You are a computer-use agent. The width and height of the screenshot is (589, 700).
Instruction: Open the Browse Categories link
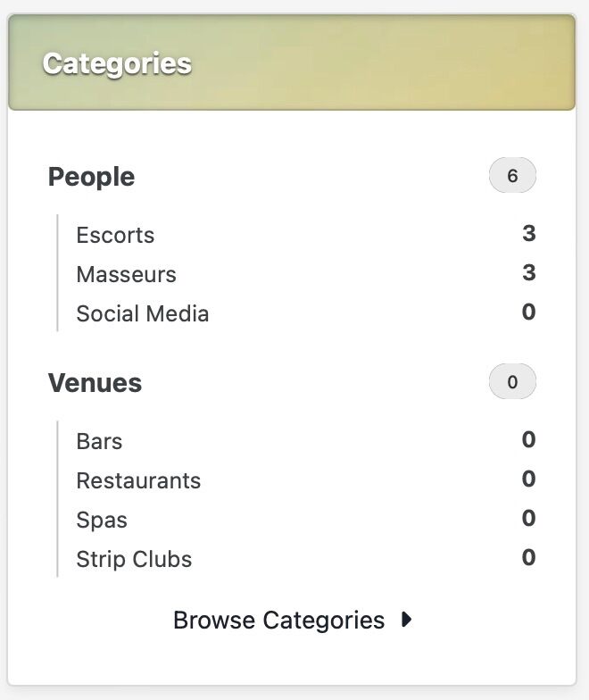tap(278, 620)
